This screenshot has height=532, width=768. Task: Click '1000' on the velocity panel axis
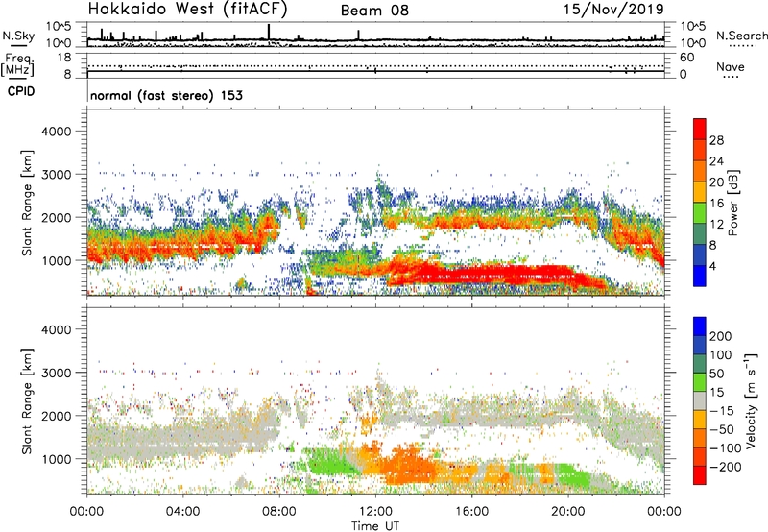click(x=56, y=459)
